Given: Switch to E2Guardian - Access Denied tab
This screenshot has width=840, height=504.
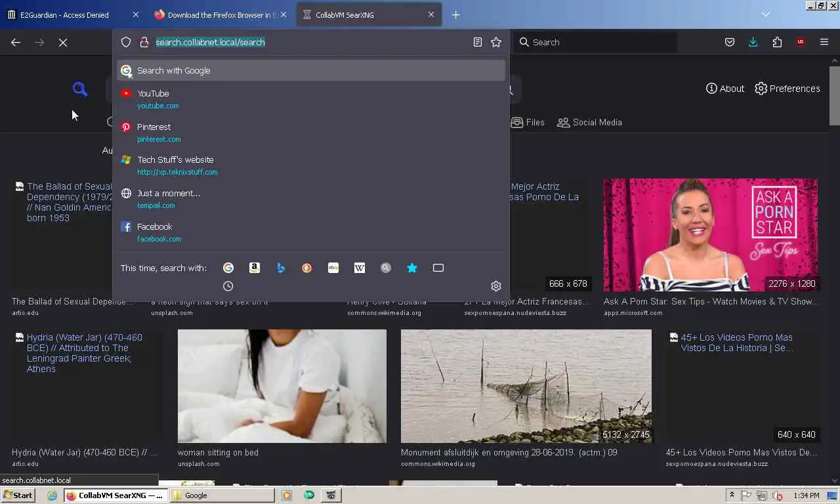Looking at the screenshot, I should point(64,14).
